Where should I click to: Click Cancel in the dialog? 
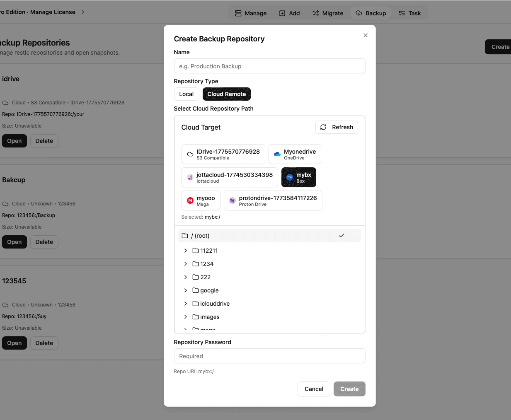(314, 389)
